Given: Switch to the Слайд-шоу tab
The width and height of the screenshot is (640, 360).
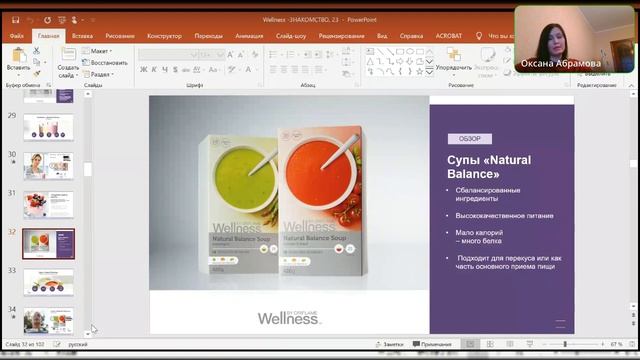Looking at the screenshot, I should pos(291,36).
